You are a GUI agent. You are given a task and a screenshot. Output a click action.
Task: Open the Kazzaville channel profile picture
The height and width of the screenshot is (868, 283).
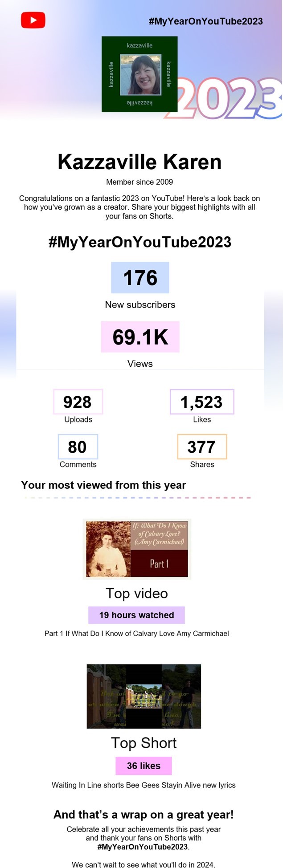(140, 74)
